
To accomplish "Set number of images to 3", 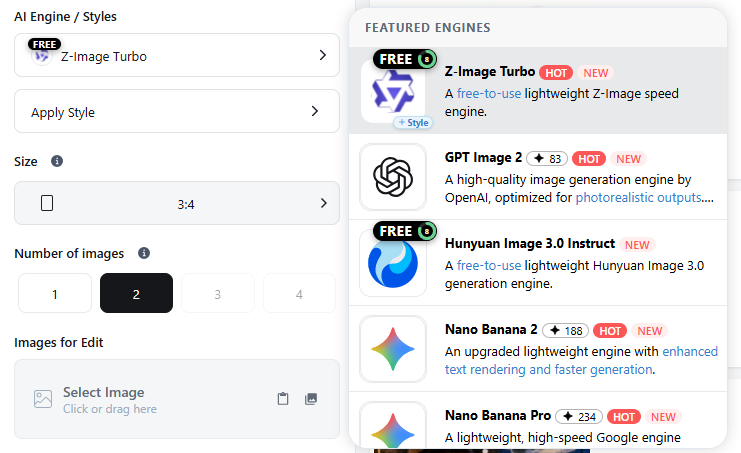I will 218,293.
